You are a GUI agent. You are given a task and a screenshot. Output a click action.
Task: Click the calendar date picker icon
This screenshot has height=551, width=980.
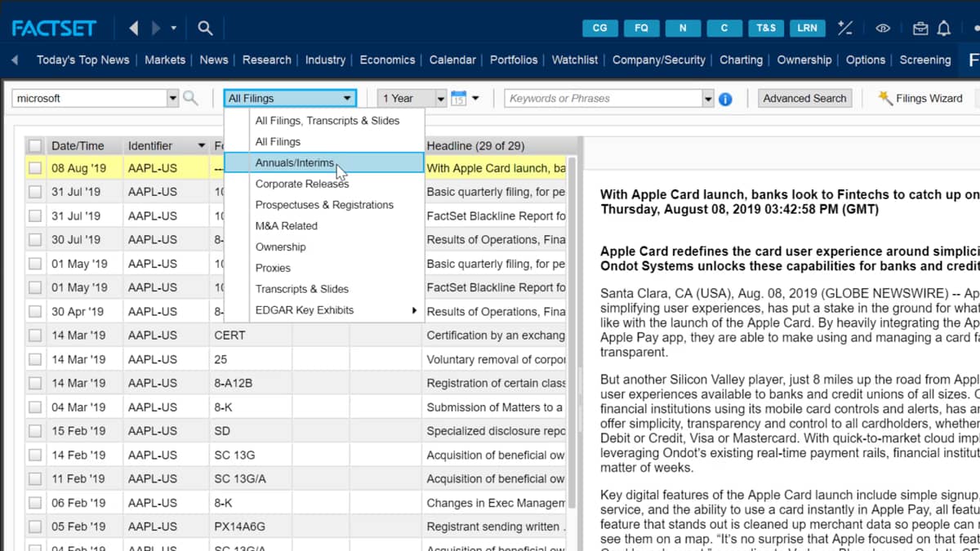458,98
